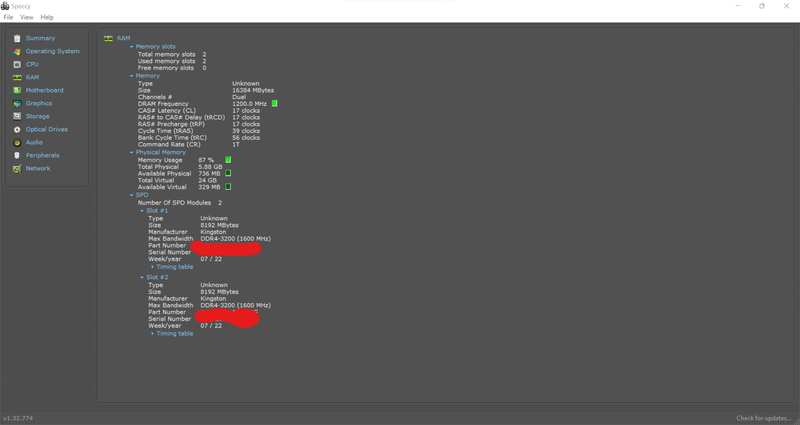This screenshot has height=425, width=800.
Task: Click the Peripherals mouse icon
Action: click(17, 156)
